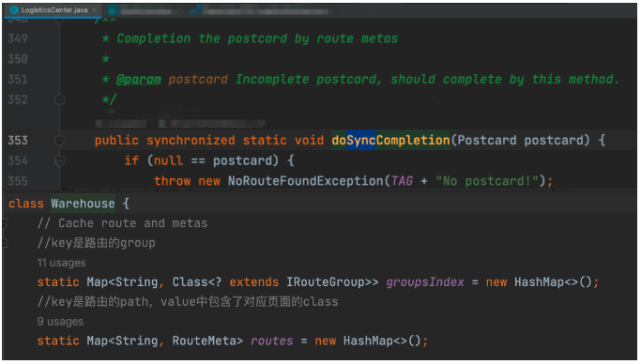Click line number 351 in gutter
This screenshot has width=641, height=364.
[18, 79]
